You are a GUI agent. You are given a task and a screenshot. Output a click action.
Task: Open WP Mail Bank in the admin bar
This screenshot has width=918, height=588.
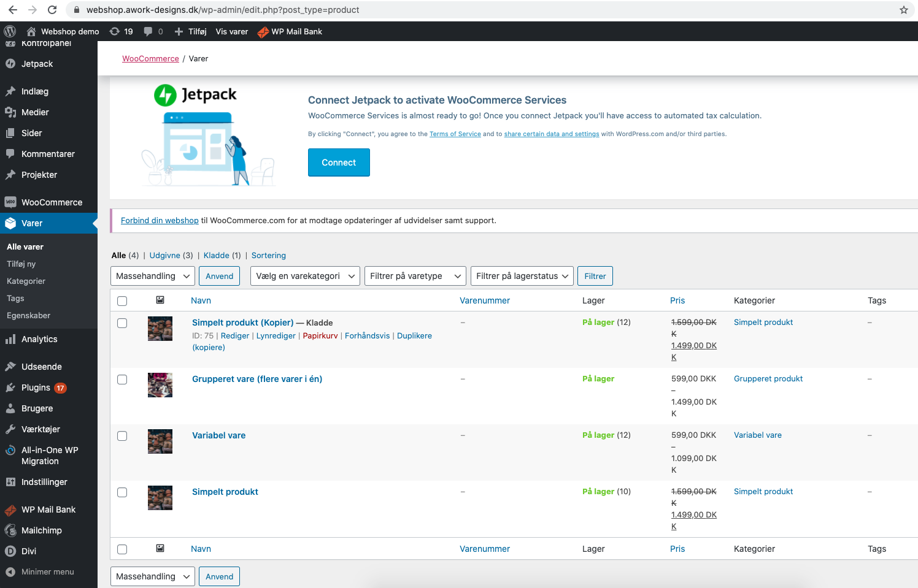290,31
